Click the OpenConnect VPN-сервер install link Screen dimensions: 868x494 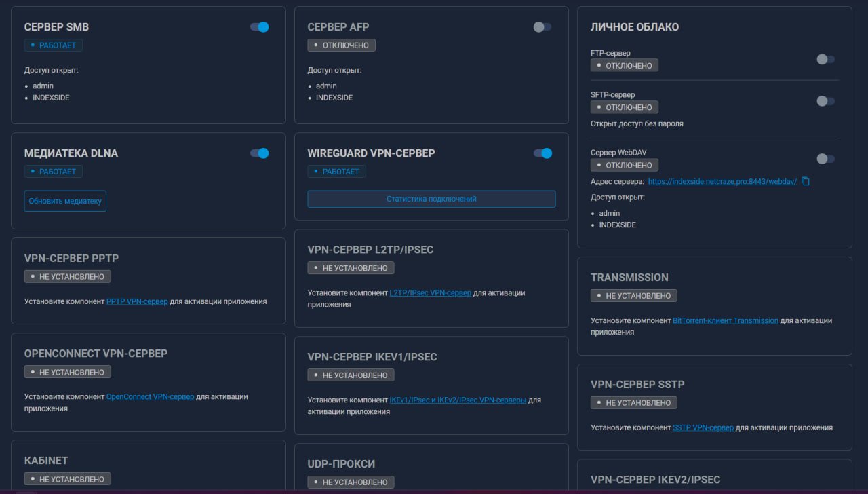tap(150, 396)
